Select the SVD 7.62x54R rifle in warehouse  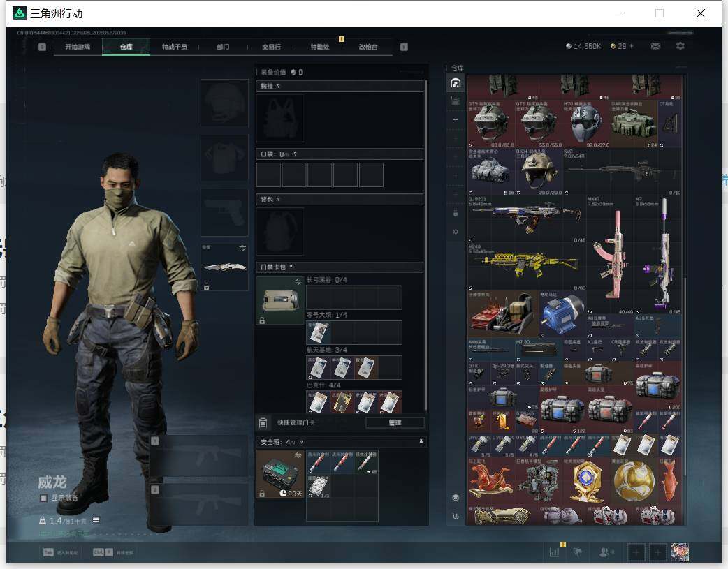pyautogui.click(x=622, y=172)
